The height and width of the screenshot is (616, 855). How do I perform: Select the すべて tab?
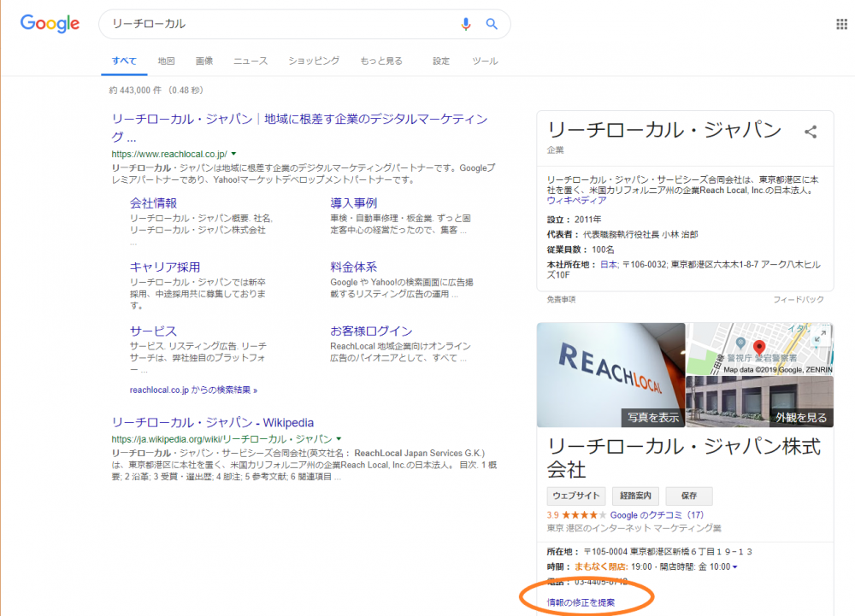tap(124, 61)
